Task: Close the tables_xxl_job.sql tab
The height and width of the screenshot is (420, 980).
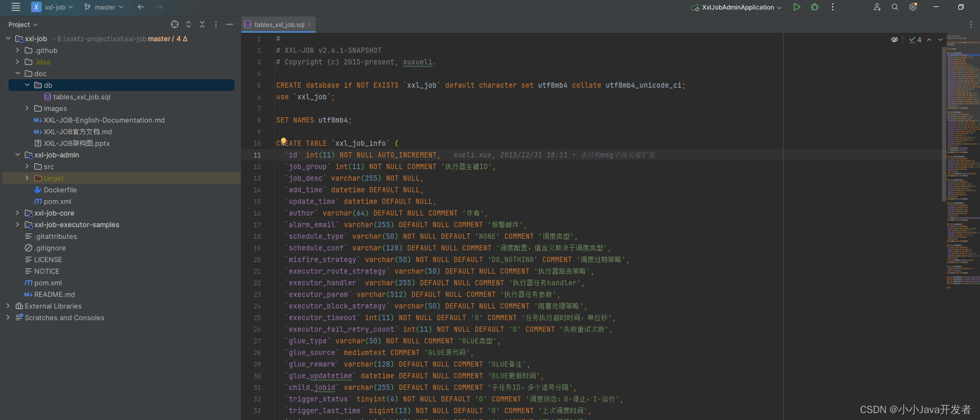Action: click(309, 24)
